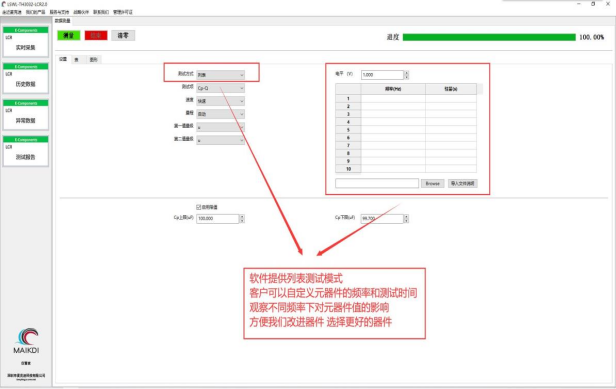
Task: Select the 数据测量 top tab
Action: click(x=62, y=20)
